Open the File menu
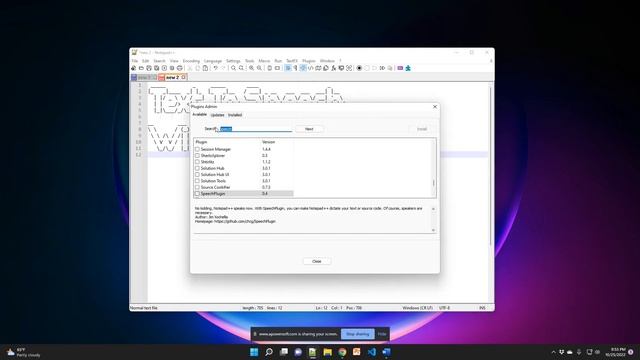Screen dimensions: 640x360 click(x=135, y=61)
